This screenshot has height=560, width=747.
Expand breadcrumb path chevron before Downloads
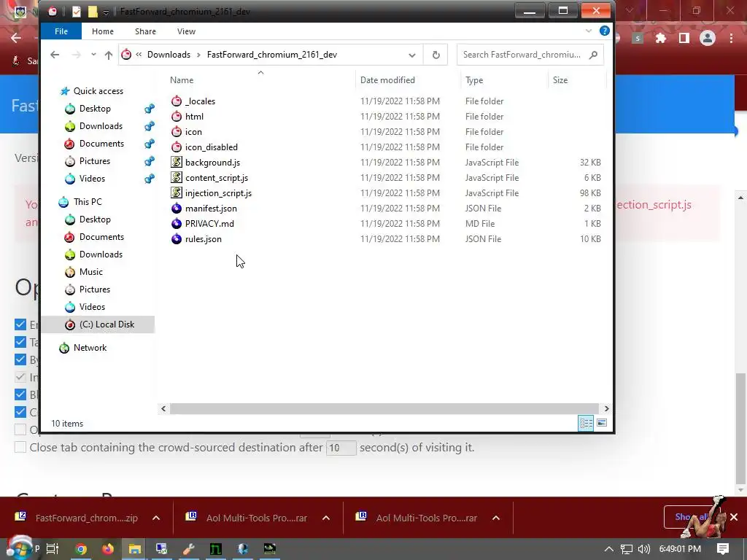pos(139,55)
